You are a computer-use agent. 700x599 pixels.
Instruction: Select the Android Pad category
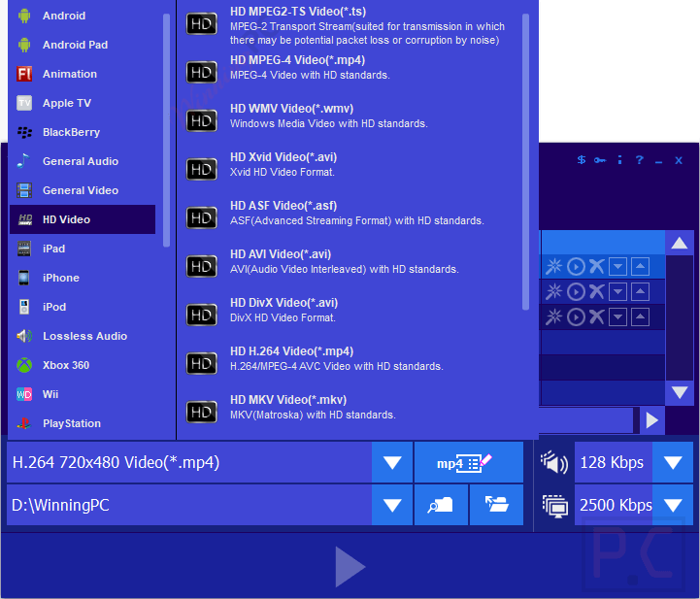tap(83, 45)
